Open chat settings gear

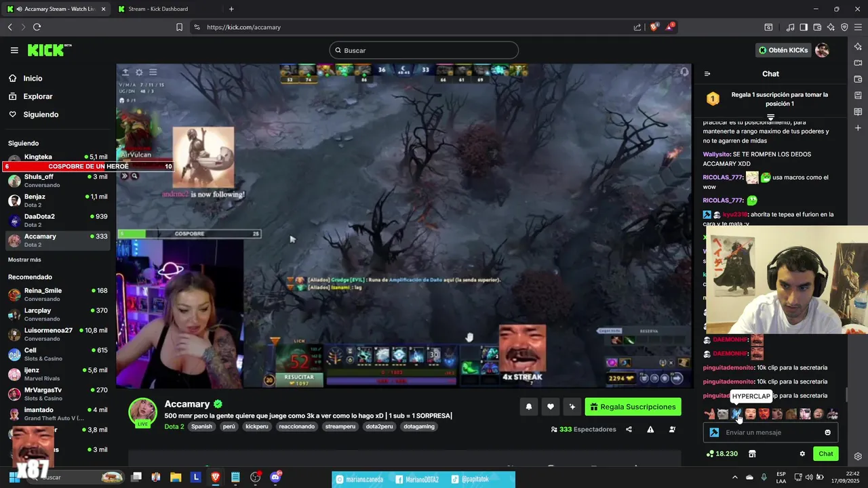(802, 453)
